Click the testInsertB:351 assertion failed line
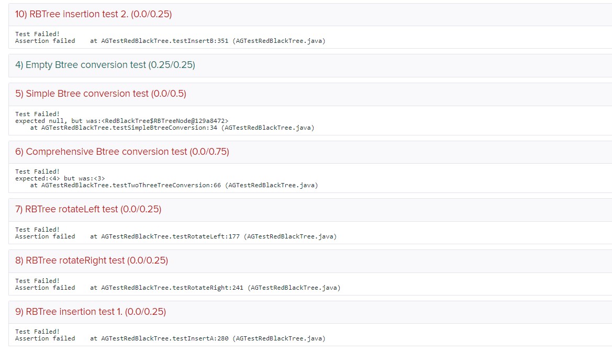 [x=170, y=41]
